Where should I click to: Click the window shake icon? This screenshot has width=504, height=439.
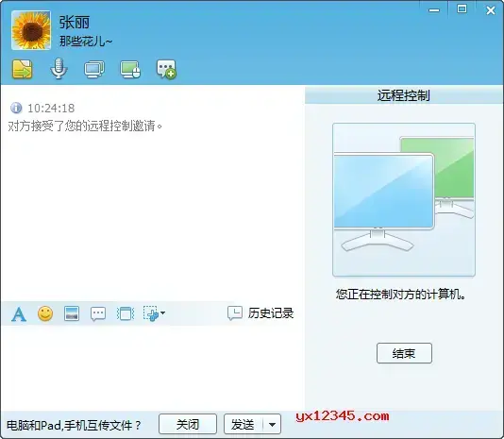[125, 313]
